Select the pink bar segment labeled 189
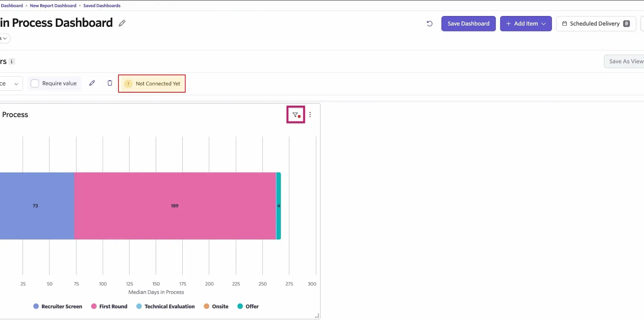 click(x=175, y=206)
